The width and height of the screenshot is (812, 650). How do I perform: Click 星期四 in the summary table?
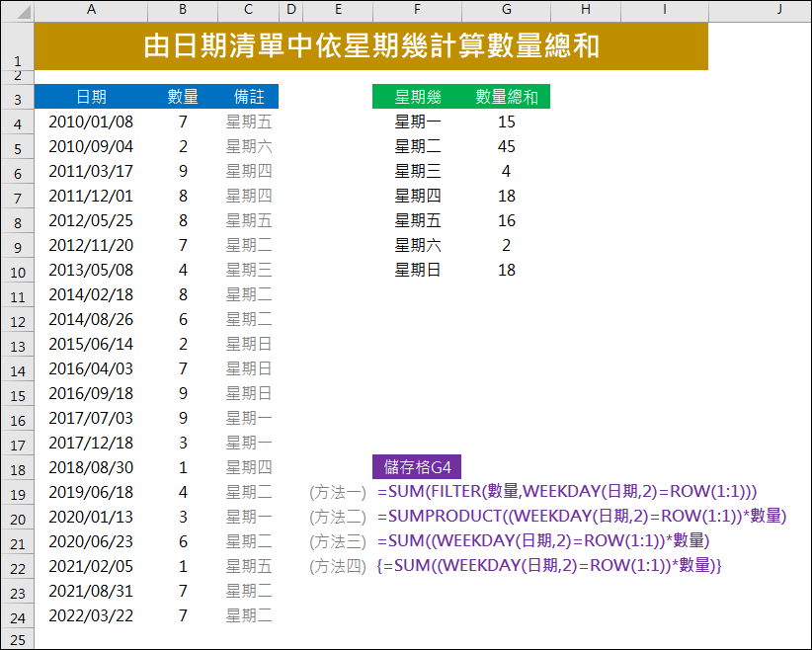click(x=418, y=196)
